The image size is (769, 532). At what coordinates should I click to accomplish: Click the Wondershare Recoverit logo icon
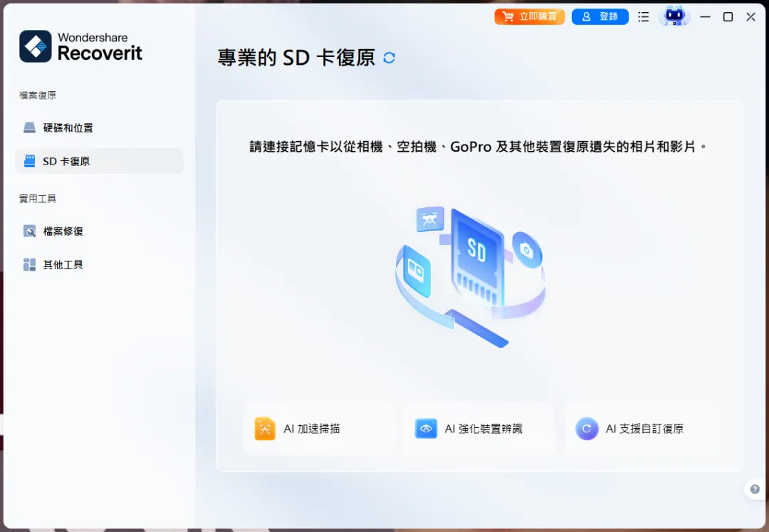pyautogui.click(x=36, y=46)
